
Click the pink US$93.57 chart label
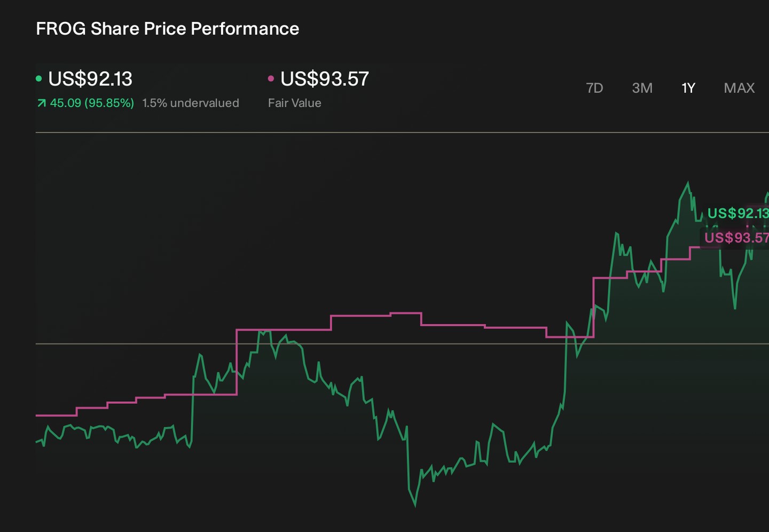(736, 238)
